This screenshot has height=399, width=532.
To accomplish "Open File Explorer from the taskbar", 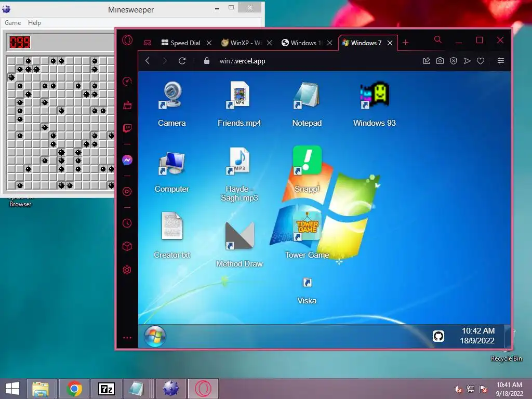I will pos(41,389).
